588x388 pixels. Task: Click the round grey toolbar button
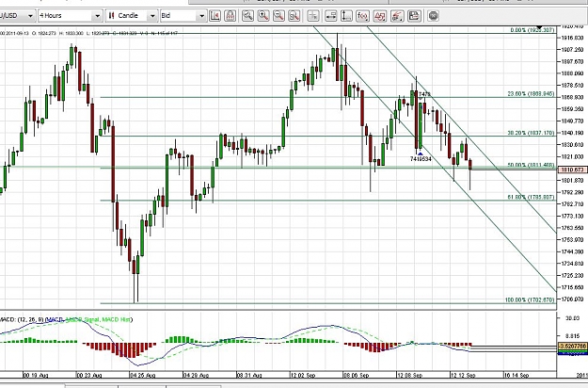433,16
